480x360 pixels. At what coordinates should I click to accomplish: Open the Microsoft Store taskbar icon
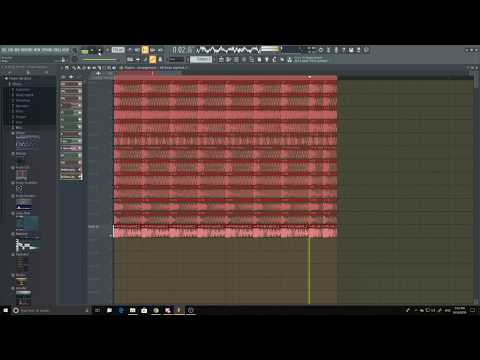(x=144, y=310)
